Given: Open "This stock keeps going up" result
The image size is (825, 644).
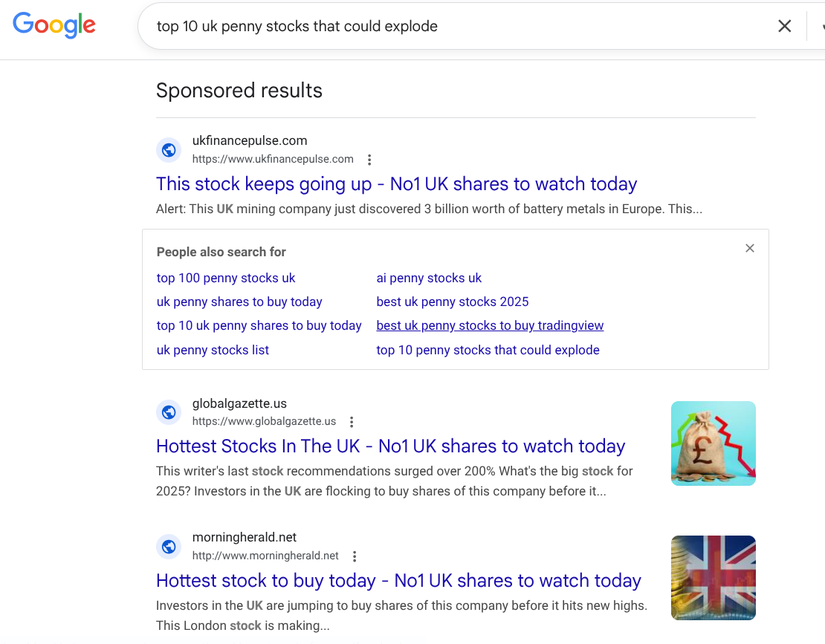Looking at the screenshot, I should 396,184.
